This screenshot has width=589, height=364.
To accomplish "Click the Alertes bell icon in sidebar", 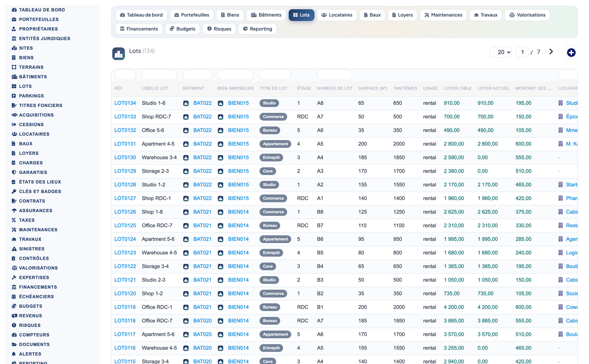I will 14,354.
